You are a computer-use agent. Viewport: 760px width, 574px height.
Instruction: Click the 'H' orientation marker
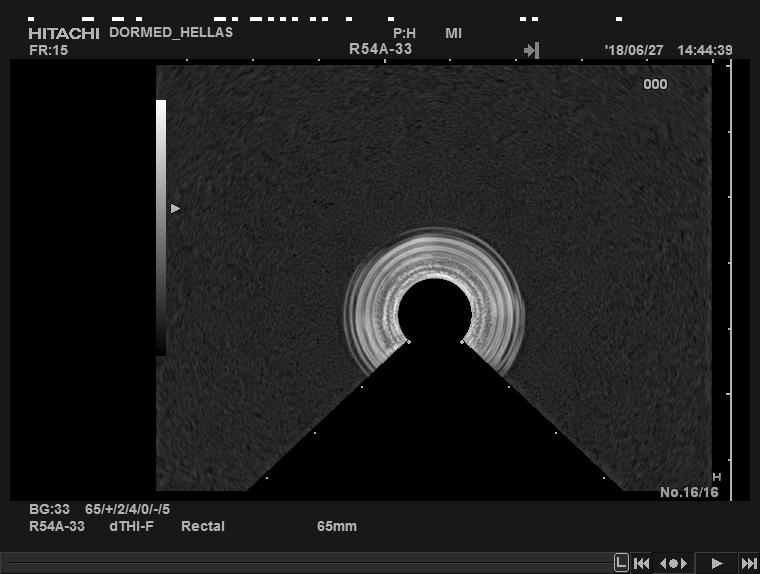click(716, 478)
